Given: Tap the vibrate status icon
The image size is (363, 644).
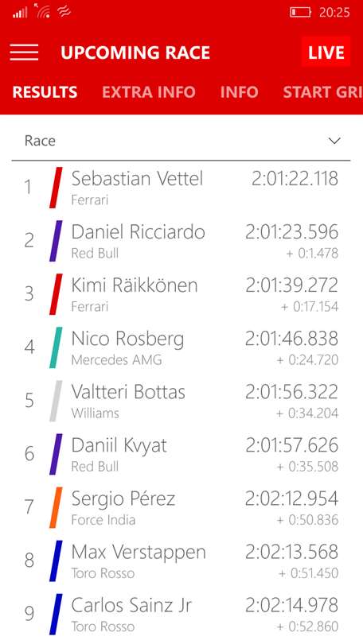Looking at the screenshot, I should pyautogui.click(x=64, y=12).
